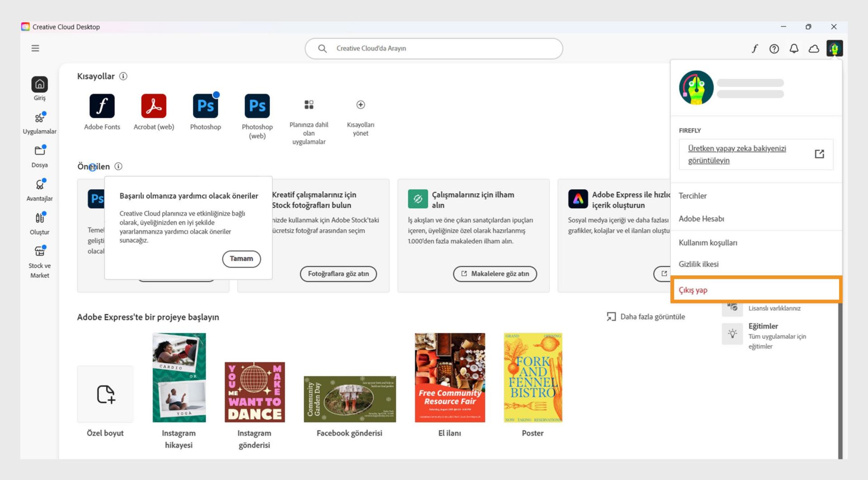
Task: Click the help question mark icon
Action: (x=774, y=48)
